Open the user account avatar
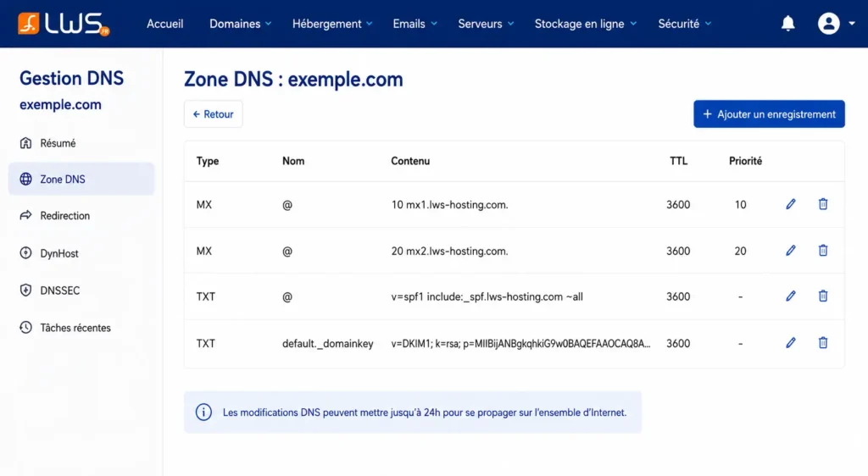 point(829,24)
